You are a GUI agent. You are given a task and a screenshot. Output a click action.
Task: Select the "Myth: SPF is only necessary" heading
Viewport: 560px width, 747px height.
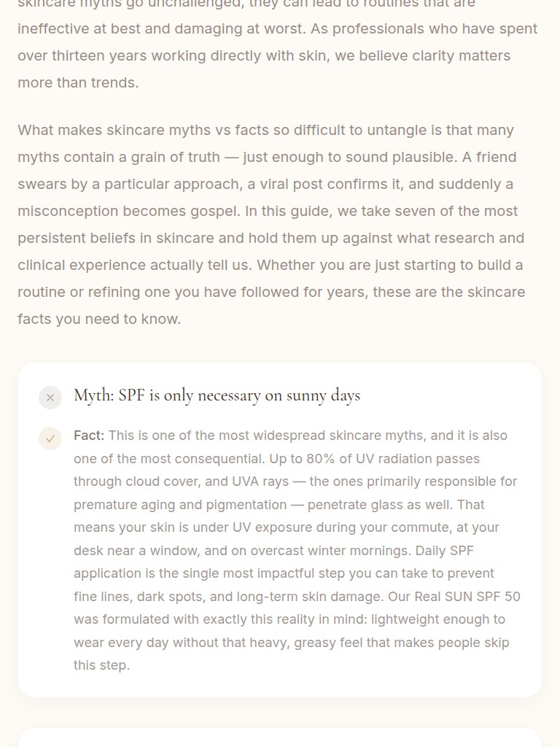click(x=217, y=395)
